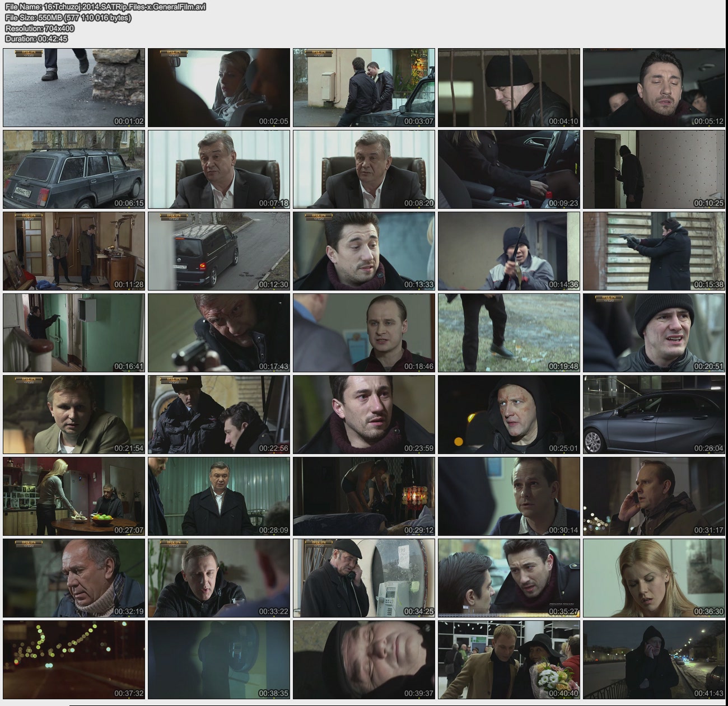The width and height of the screenshot is (728, 706).
Task: Click the 00:07:18 frame of the man in a chair
Action: pos(219,169)
